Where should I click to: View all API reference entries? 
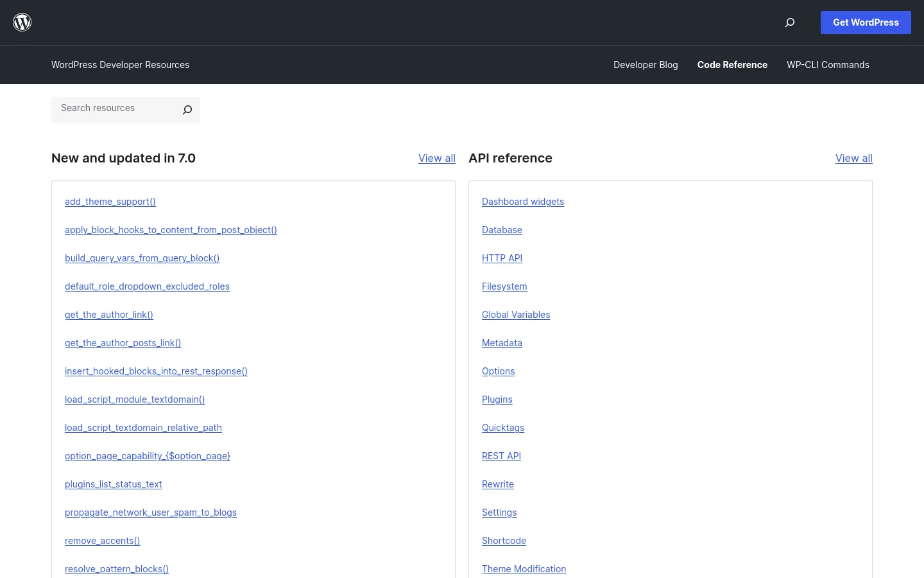[854, 158]
